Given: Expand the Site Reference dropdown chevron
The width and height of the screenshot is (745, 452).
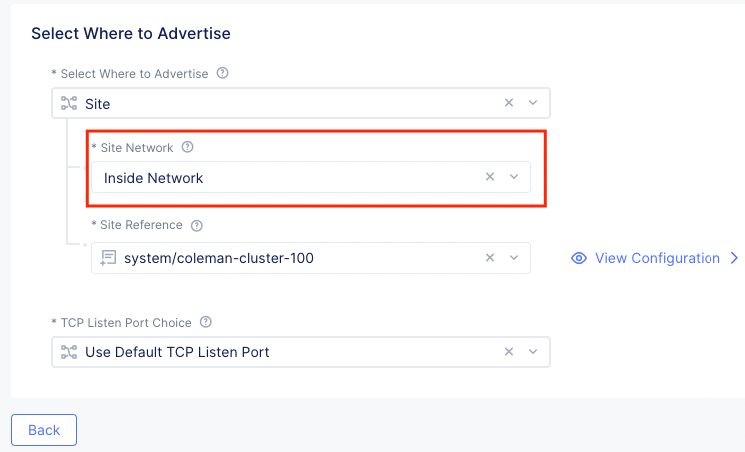Looking at the screenshot, I should (x=514, y=258).
